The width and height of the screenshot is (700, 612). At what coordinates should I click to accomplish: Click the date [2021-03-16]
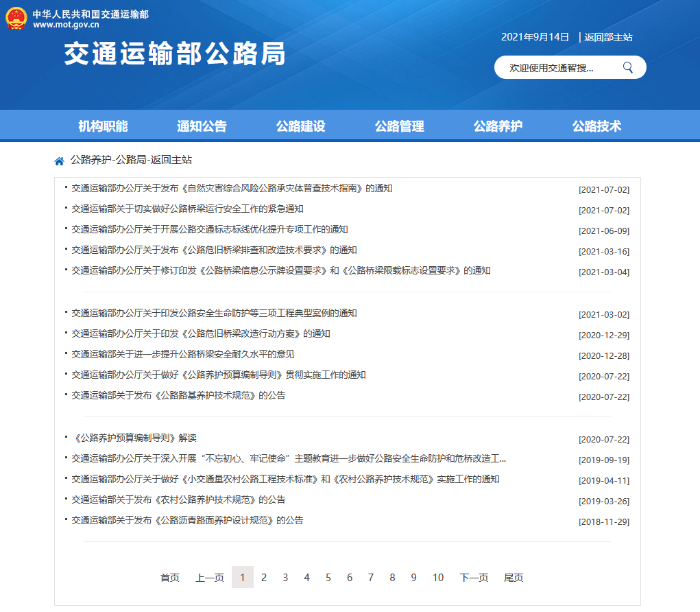click(604, 252)
